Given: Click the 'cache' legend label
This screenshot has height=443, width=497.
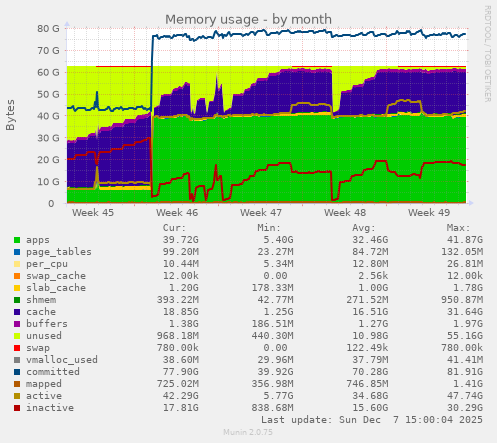Looking at the screenshot, I should click(x=41, y=312).
